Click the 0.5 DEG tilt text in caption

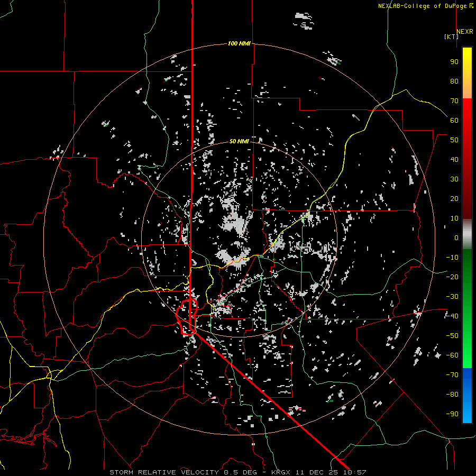tap(241, 472)
